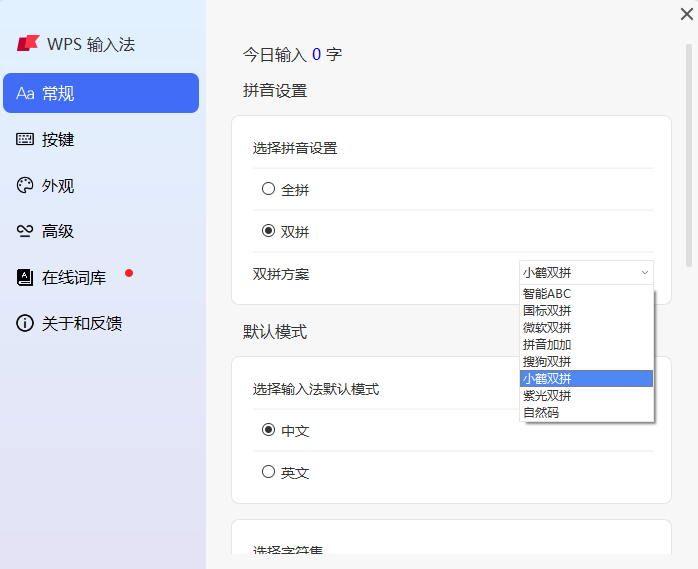
Task: Choose highlighted 小鹤双拼 in the list
Action: coord(586,378)
